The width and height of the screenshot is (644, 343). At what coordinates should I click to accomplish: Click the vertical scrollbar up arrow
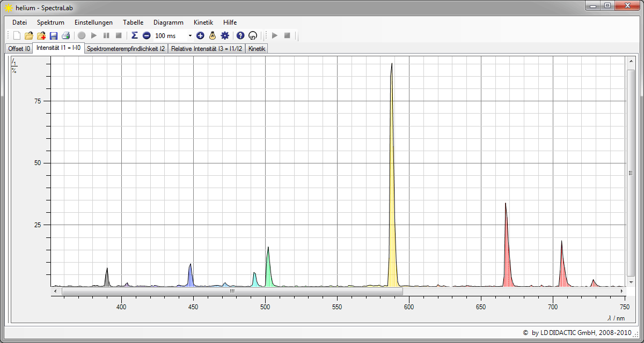click(631, 62)
